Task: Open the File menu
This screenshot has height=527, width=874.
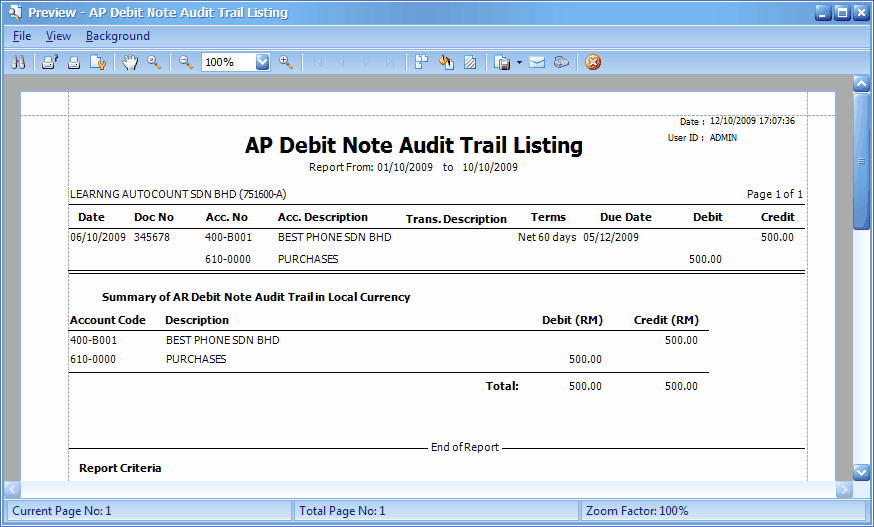Action: click(x=22, y=36)
